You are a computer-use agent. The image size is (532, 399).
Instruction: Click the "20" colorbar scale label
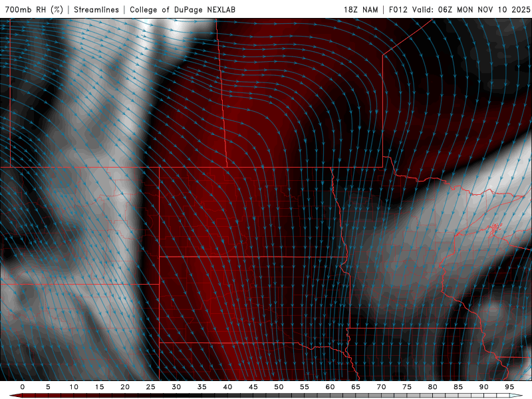click(125, 387)
